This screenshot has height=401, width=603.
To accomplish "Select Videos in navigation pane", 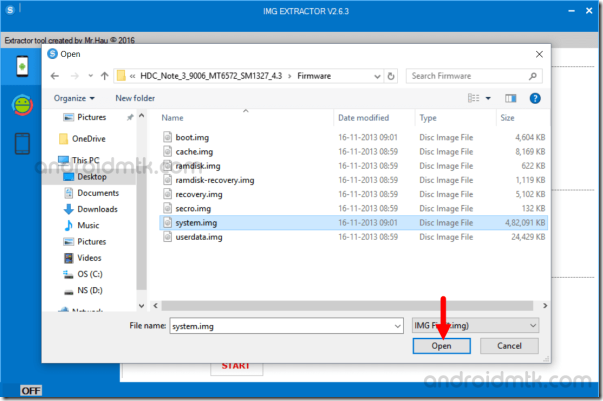I will pyautogui.click(x=89, y=258).
